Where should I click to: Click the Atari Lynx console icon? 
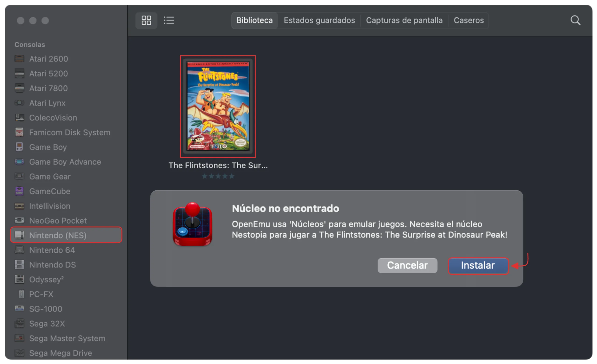[x=19, y=103]
